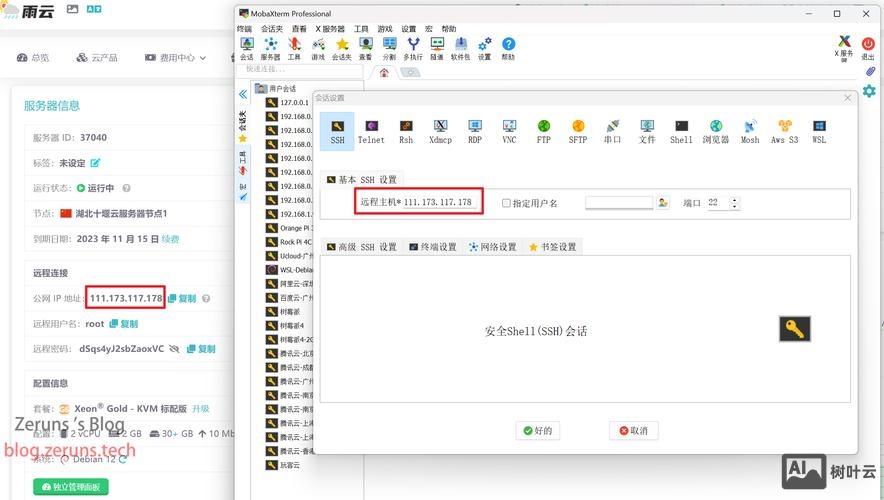Viewport: 884px width, 500px height.
Task: Pick the Xdmcp session type
Action: pyautogui.click(x=440, y=131)
